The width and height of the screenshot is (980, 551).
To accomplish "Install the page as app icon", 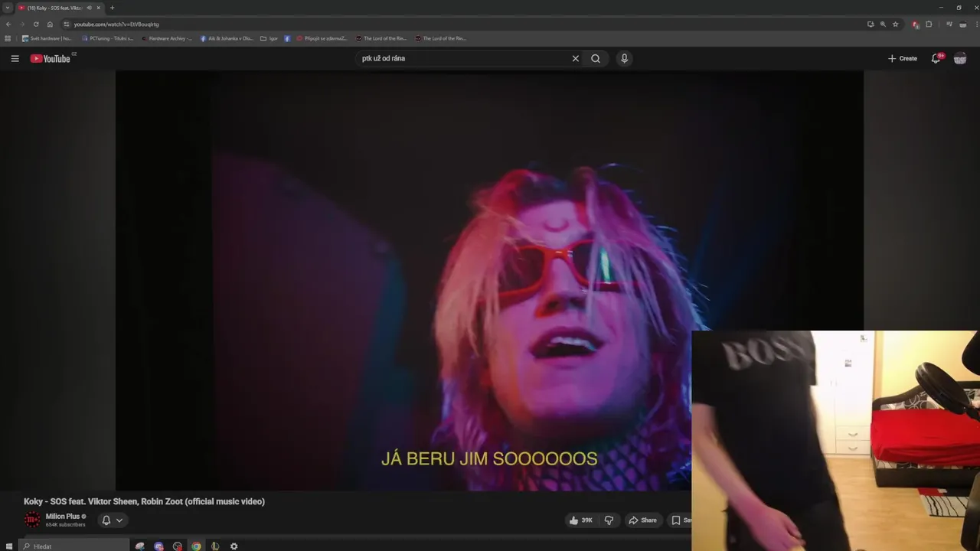I will point(871,24).
